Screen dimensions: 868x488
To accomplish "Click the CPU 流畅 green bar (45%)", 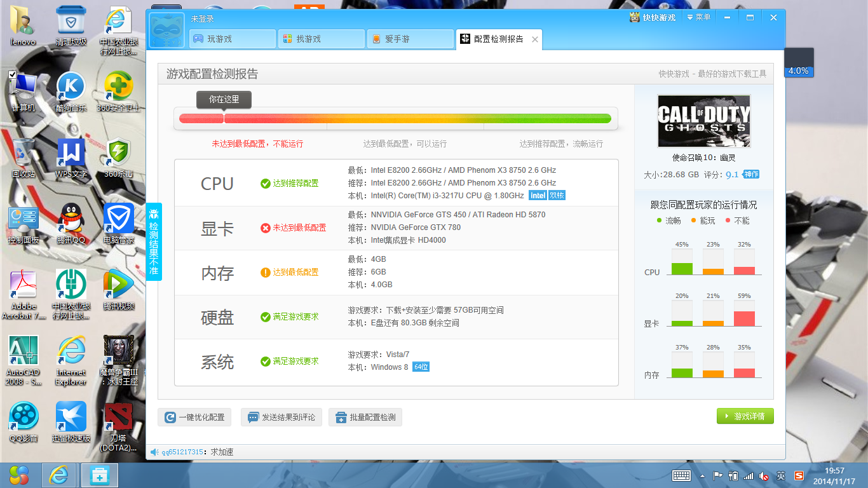I will point(682,269).
